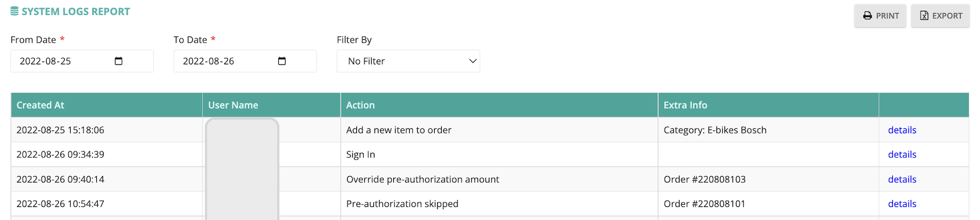Click the PRINT button
This screenshot has height=220, width=980.
point(880,15)
